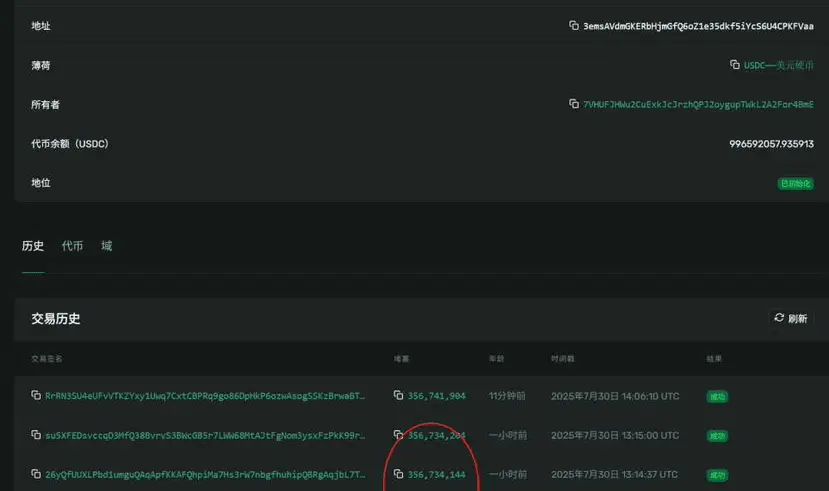Click the 交易历史 heading
Viewport: 829px width, 491px height.
(56, 319)
